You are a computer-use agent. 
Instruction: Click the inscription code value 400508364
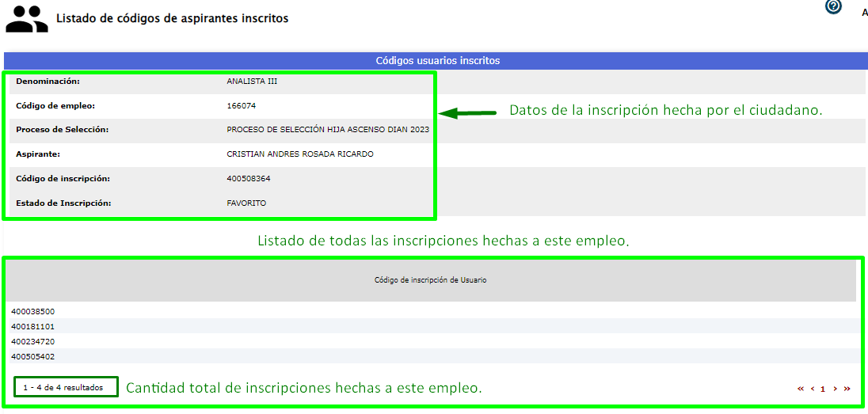click(248, 179)
